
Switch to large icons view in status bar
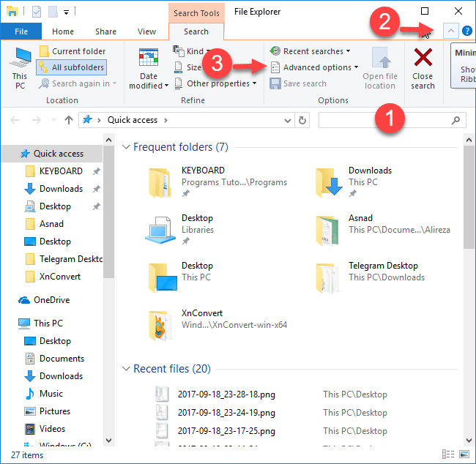click(x=463, y=455)
